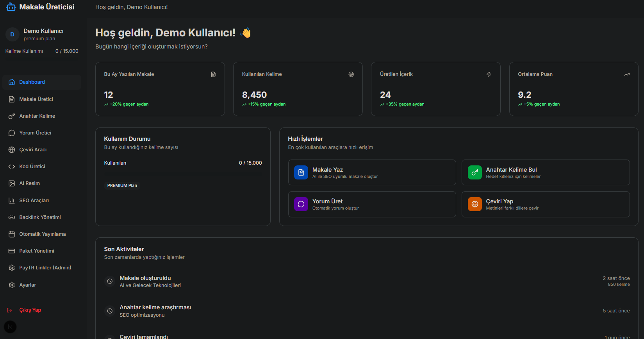Click the round N badge below Çıkış Yap
Viewport: 644px width, 339px height.
pos(10,327)
